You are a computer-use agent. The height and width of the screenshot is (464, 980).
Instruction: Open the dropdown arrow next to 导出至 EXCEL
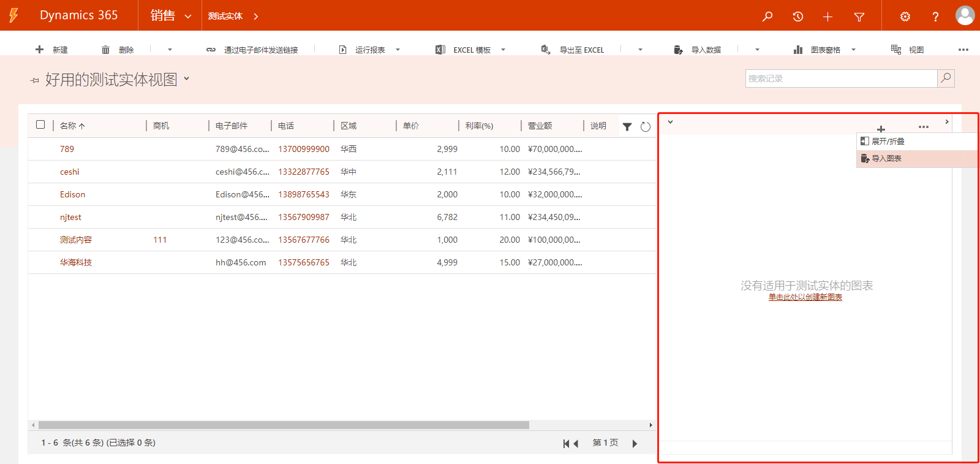640,50
